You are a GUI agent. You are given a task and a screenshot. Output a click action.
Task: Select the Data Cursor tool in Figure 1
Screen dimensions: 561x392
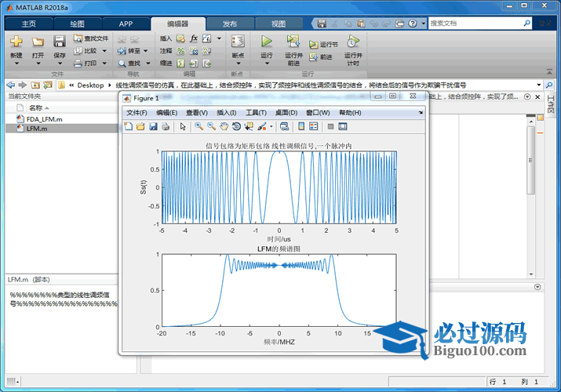tap(249, 126)
